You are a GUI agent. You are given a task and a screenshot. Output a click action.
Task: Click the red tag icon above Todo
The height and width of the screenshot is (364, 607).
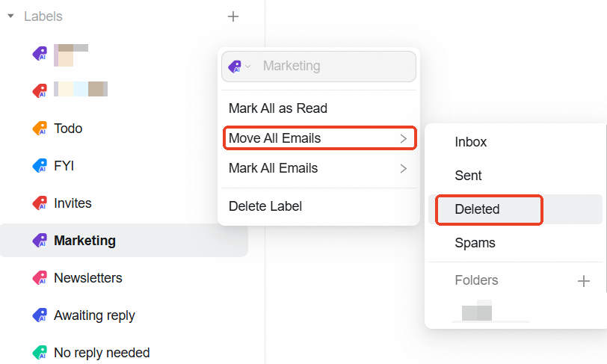[x=40, y=90]
